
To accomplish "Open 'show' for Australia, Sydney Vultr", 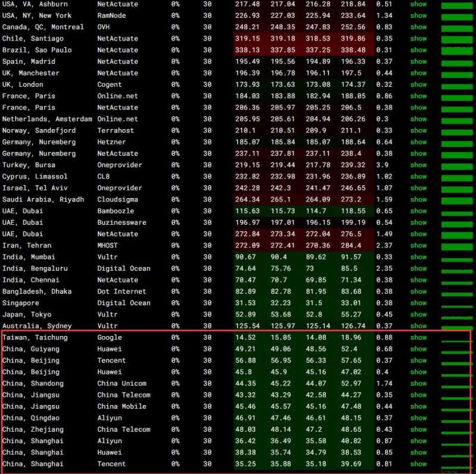I will (x=418, y=326).
